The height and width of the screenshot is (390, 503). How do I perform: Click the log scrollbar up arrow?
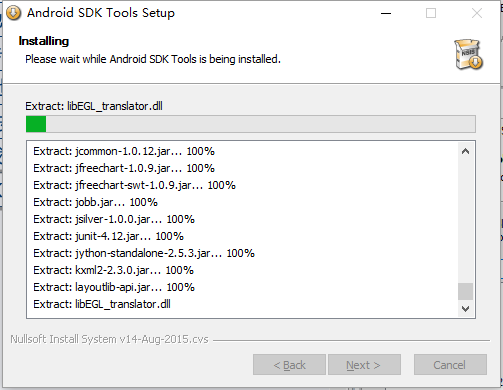coord(465,152)
